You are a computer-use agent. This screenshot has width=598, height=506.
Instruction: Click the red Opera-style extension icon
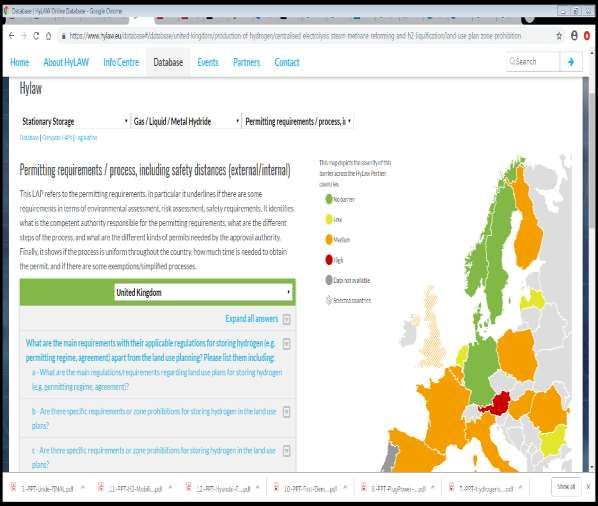tap(587, 36)
